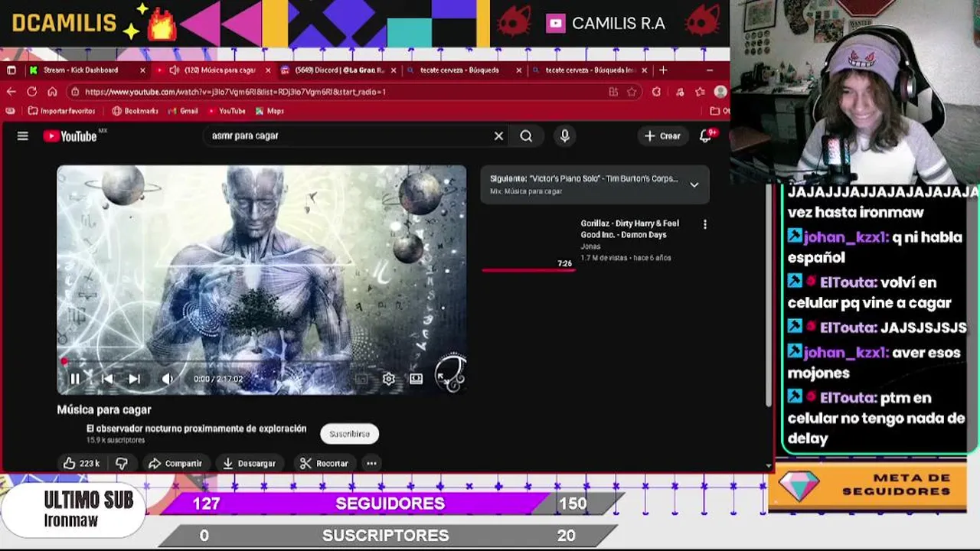The image size is (980, 551).
Task: Click the 15.9 k suscriptores text
Action: click(116, 440)
